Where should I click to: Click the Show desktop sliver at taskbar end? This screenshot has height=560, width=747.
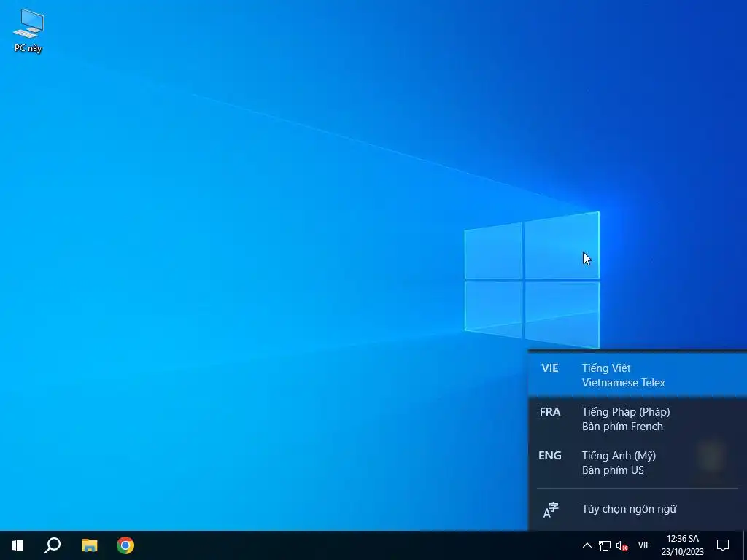click(745, 545)
